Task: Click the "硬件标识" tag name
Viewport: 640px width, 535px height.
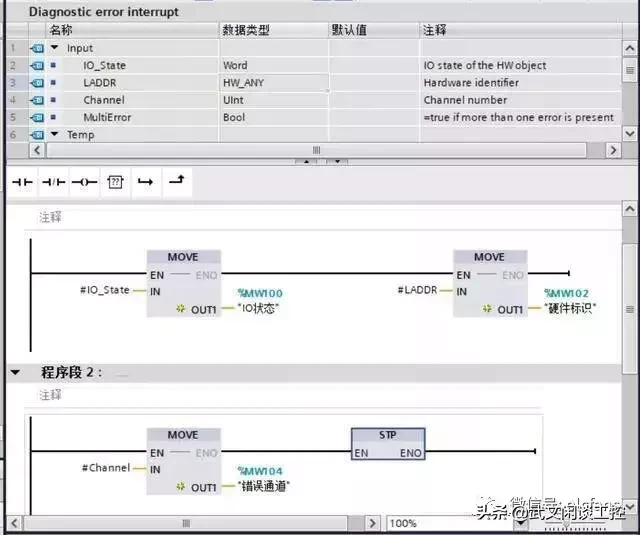Action: coord(570,308)
